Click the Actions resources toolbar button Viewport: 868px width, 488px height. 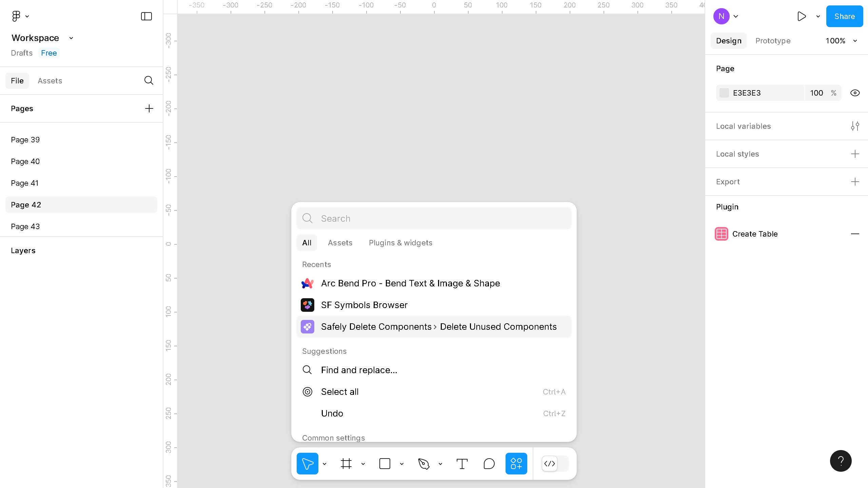coord(516,463)
